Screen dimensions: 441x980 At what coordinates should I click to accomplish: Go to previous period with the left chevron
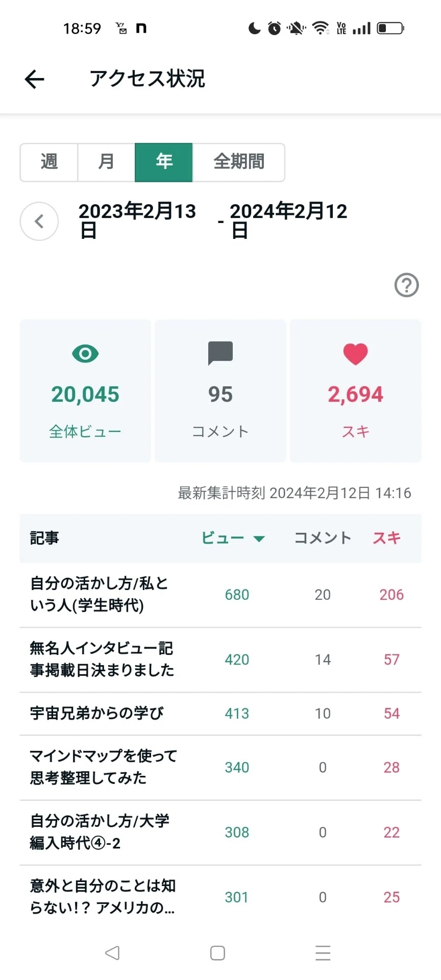click(x=39, y=221)
